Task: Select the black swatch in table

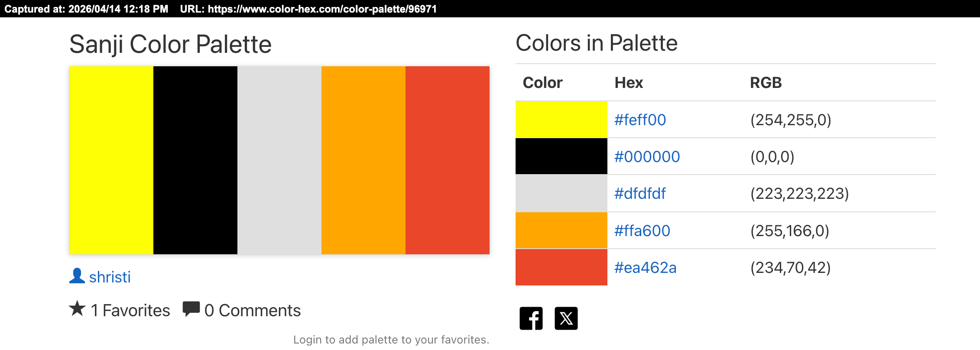Action: tap(561, 156)
